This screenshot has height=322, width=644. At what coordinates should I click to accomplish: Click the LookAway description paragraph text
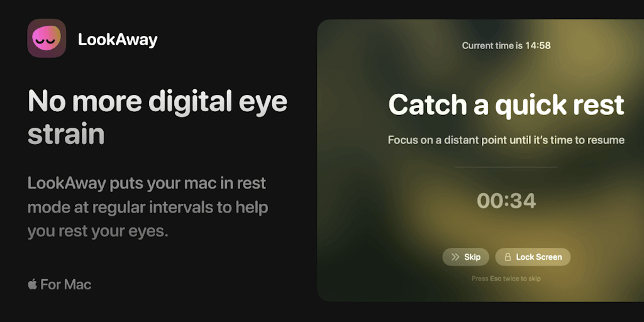148,207
